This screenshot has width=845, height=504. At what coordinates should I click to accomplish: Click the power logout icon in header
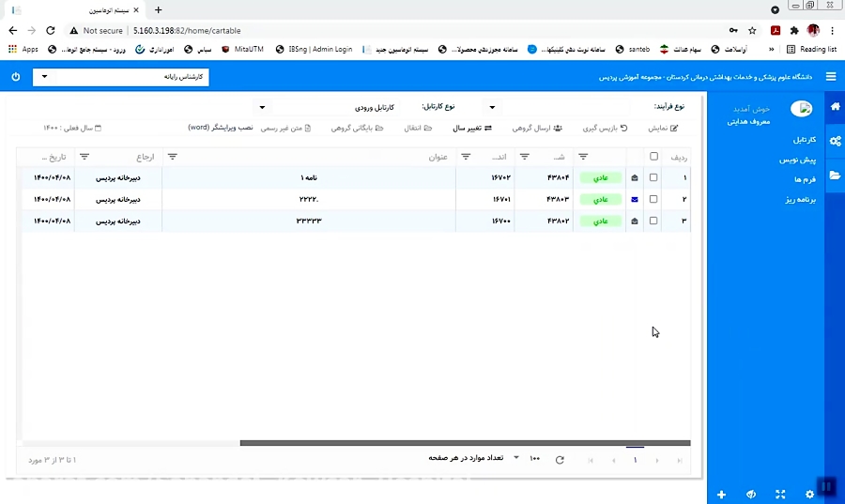[16, 77]
